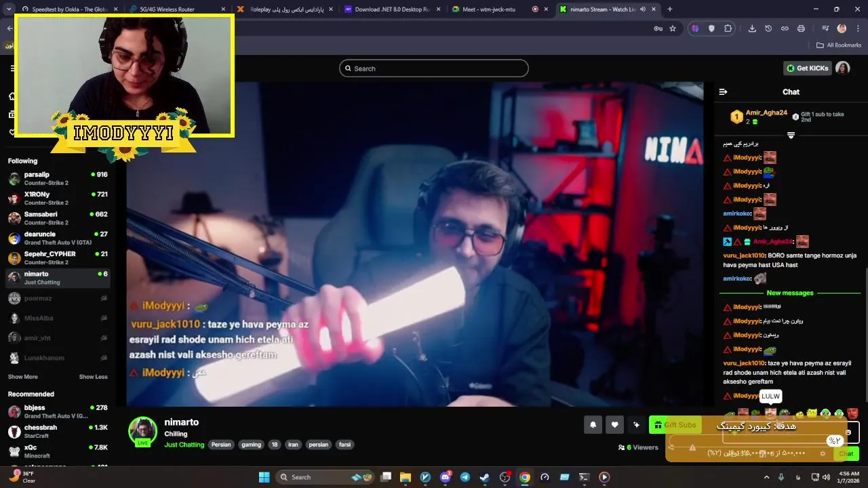Viewport: 868px width, 488px height.
Task: Click the shield extension icon in Chrome toolbar
Action: [711, 28]
